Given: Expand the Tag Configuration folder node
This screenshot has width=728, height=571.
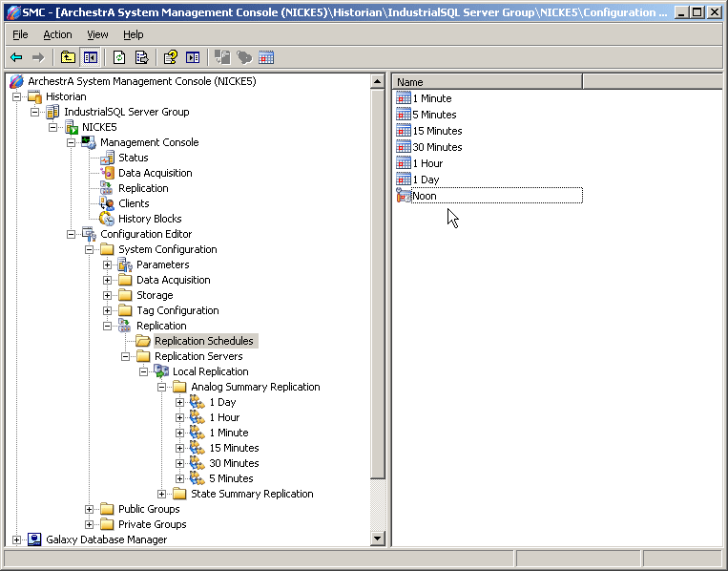Looking at the screenshot, I should point(107,311).
